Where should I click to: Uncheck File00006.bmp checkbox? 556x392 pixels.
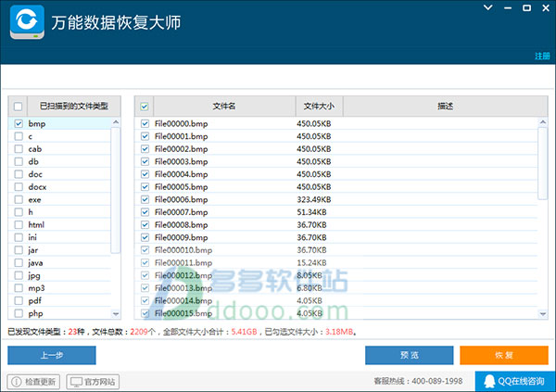[145, 199]
